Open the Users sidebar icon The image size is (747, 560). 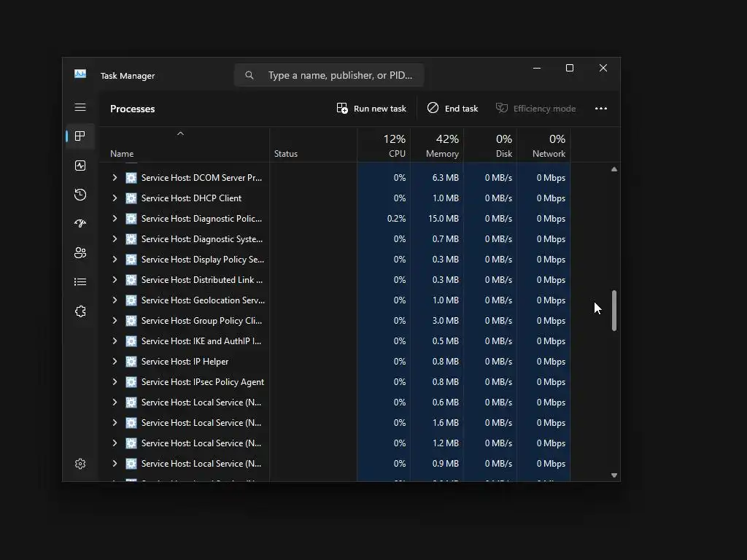point(80,252)
